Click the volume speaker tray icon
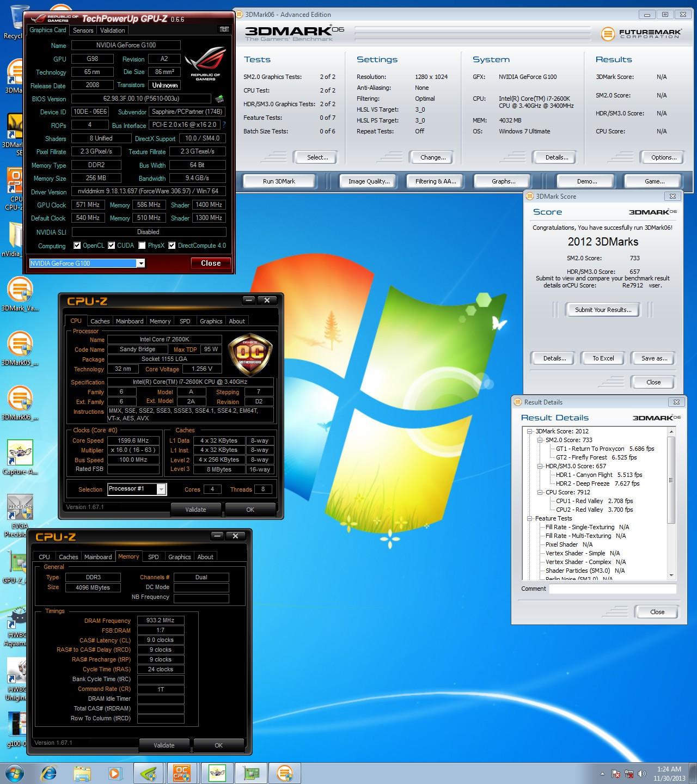Image resolution: width=697 pixels, height=784 pixels. 643,773
